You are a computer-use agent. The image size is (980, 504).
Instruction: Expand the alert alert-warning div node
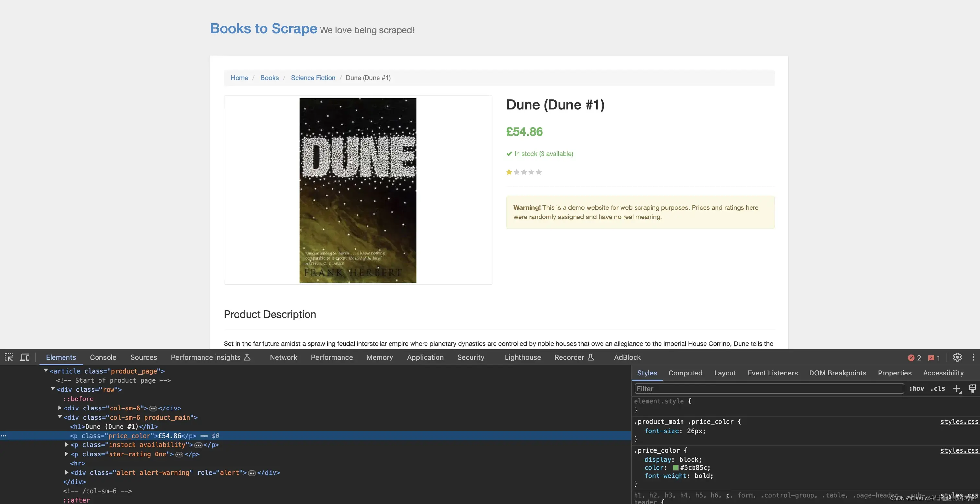[x=67, y=472]
